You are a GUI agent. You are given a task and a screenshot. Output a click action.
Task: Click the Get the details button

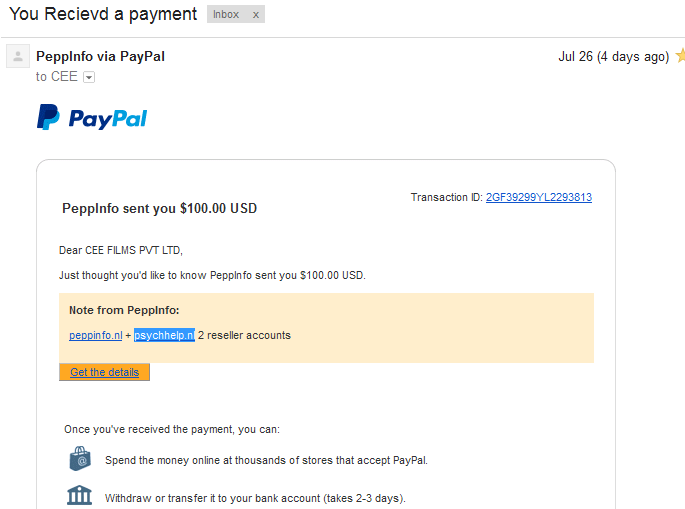pyautogui.click(x=104, y=372)
